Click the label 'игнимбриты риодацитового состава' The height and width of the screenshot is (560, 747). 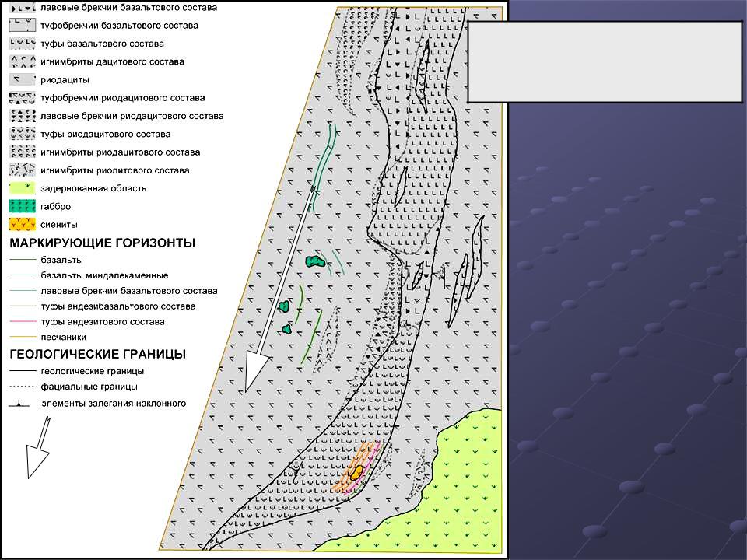pyautogui.click(x=120, y=152)
